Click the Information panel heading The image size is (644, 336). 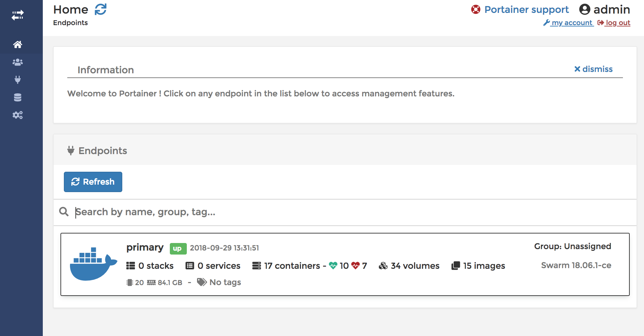[x=106, y=70]
